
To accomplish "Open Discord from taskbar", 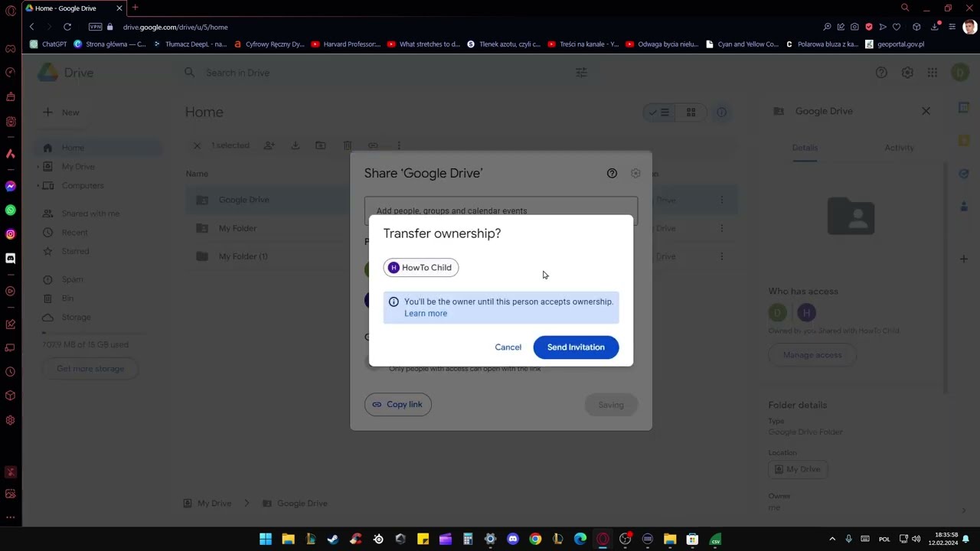I will pyautogui.click(x=513, y=539).
